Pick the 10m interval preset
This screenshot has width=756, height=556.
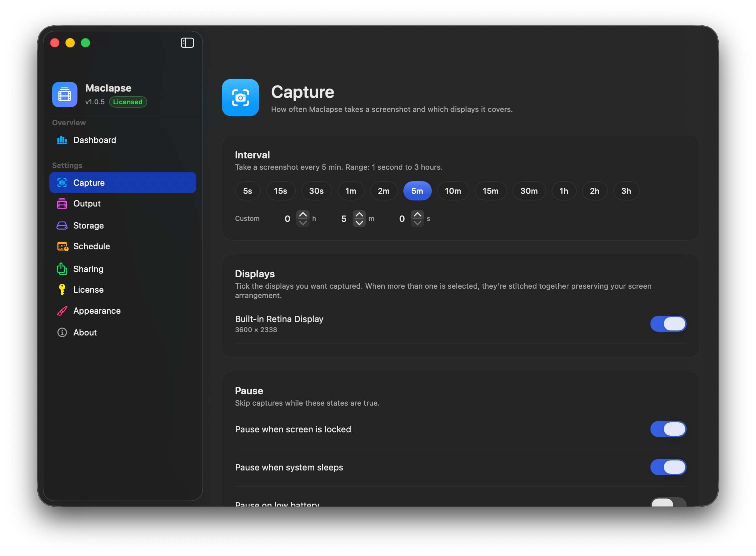453,191
